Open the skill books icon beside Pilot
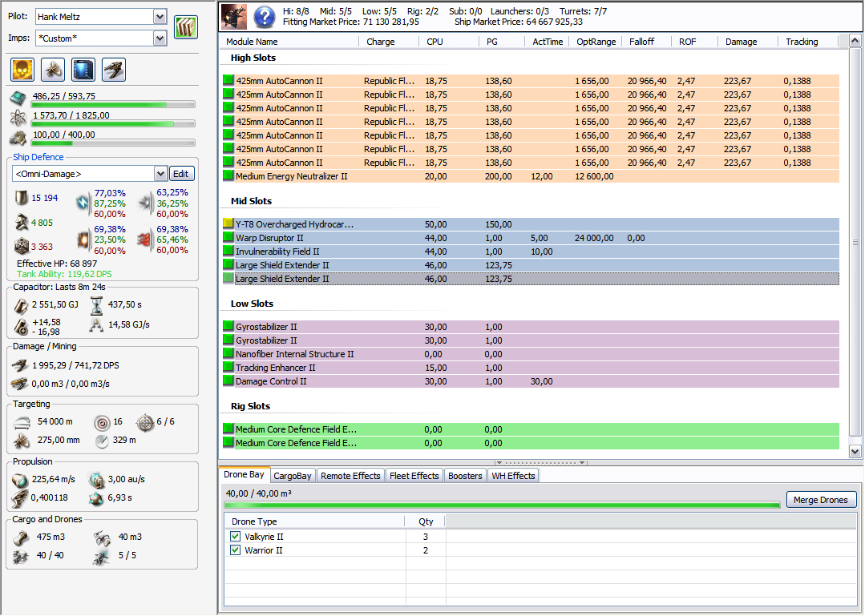Screen dimensions: 865x616 point(186,27)
